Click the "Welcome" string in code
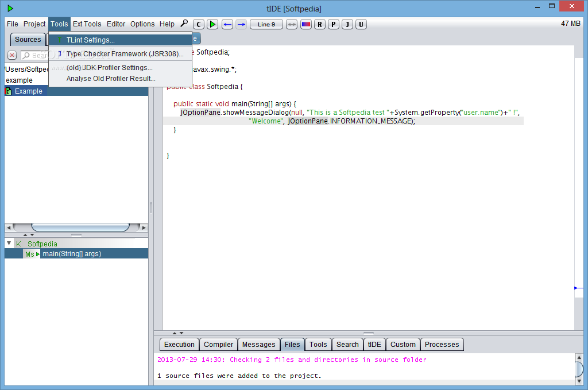The height and width of the screenshot is (390, 588). pyautogui.click(x=266, y=121)
